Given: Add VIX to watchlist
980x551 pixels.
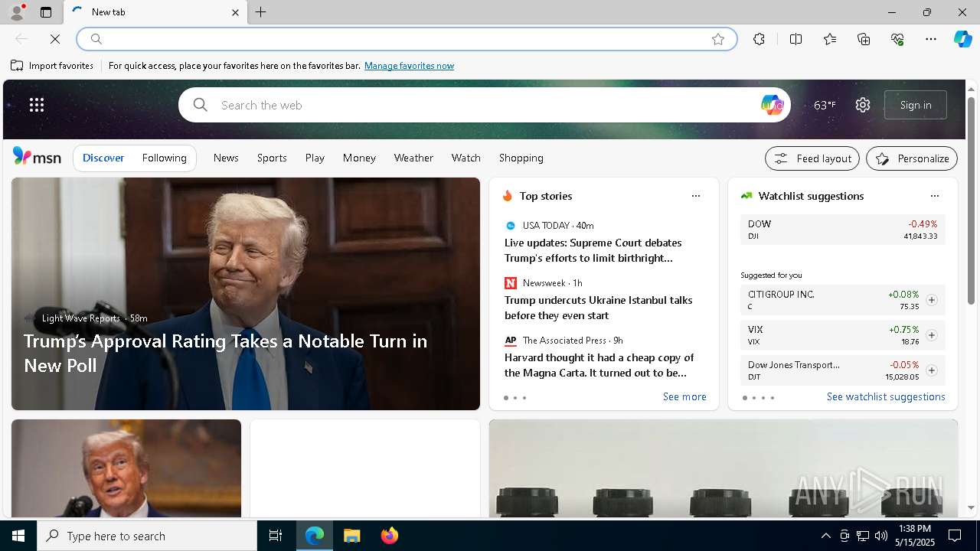Looking at the screenshot, I should coord(932,335).
